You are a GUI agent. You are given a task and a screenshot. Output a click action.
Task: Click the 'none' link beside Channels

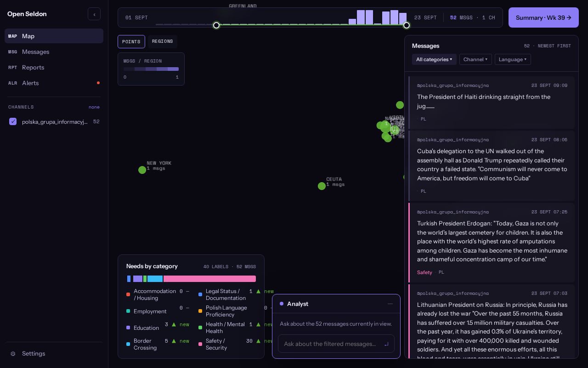point(94,107)
